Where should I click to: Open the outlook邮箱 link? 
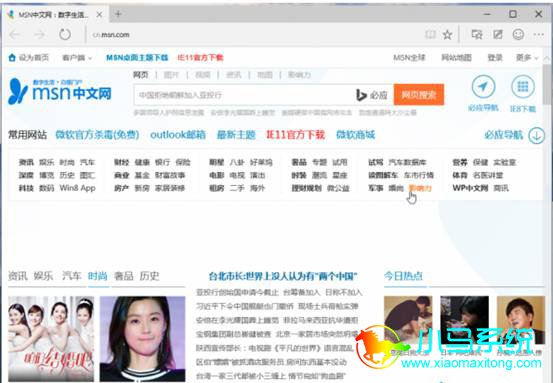pyautogui.click(x=178, y=135)
